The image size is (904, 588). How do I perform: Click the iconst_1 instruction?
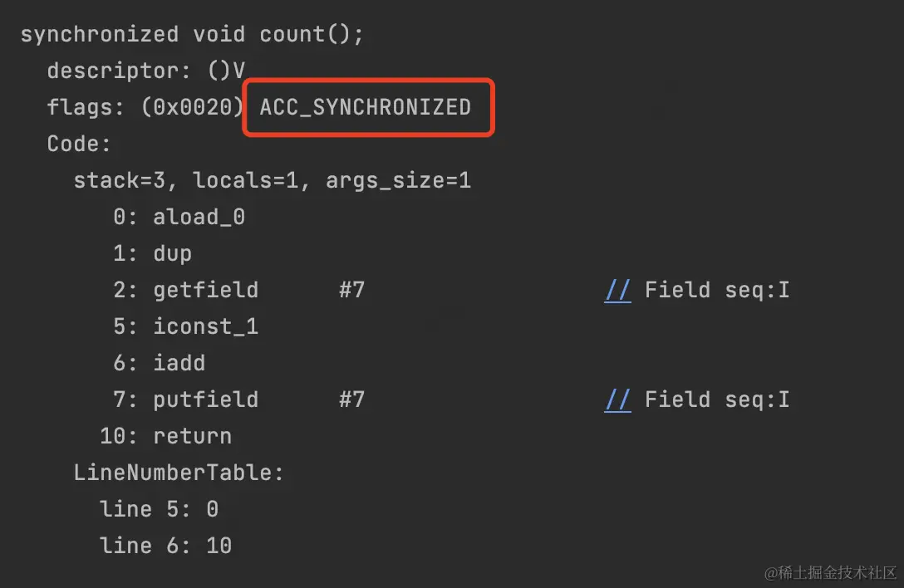(205, 327)
